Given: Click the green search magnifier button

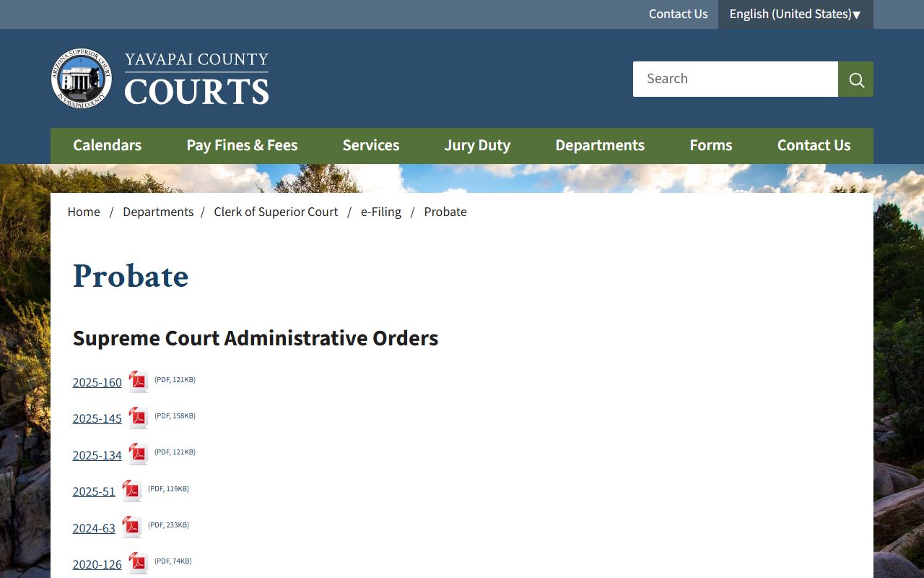Looking at the screenshot, I should coord(855,79).
